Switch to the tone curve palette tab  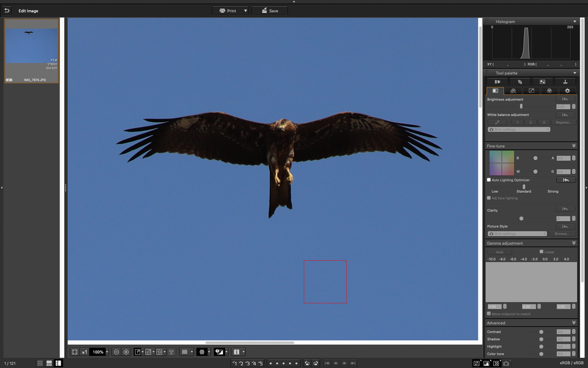(531, 91)
